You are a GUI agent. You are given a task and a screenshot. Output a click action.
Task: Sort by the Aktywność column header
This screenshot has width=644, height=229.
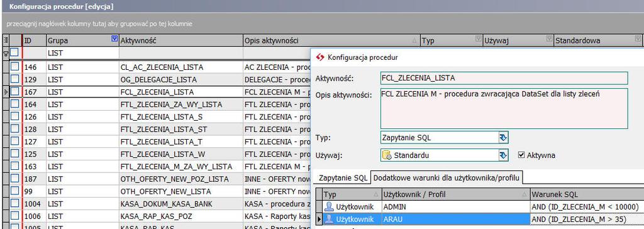tap(181, 40)
